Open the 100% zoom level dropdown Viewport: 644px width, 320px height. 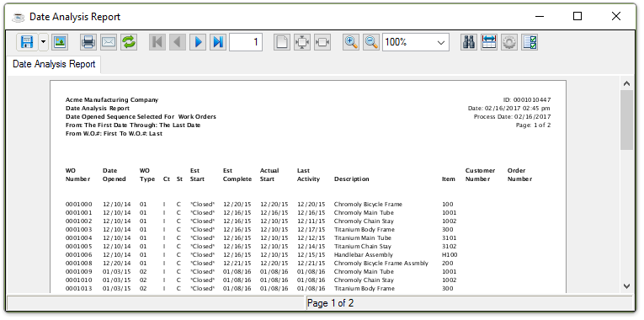point(416,42)
